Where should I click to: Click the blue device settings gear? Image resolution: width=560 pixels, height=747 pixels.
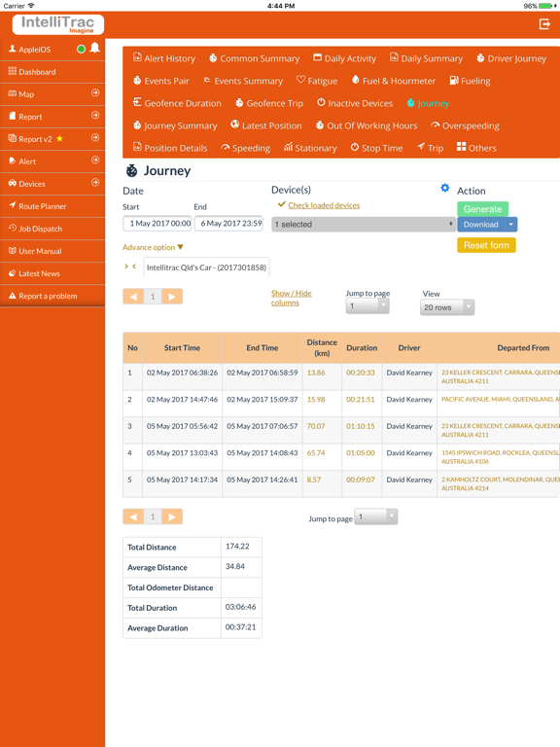pyautogui.click(x=444, y=188)
